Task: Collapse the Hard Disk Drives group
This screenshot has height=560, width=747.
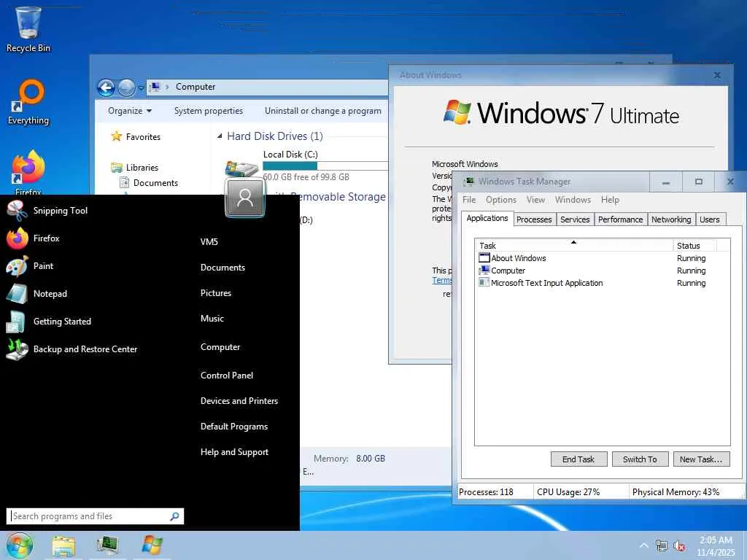Action: [219, 136]
